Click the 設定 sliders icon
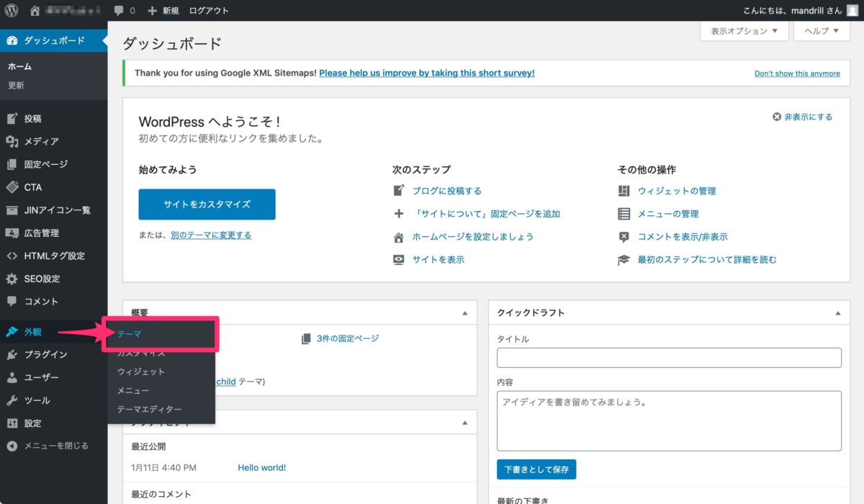864x504 pixels. click(12, 423)
